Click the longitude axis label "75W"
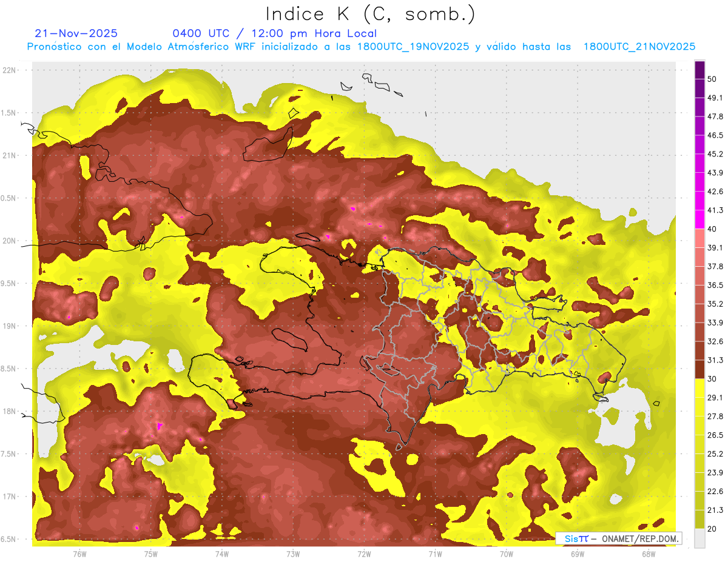Image resolution: width=728 pixels, height=562 pixels. (150, 554)
